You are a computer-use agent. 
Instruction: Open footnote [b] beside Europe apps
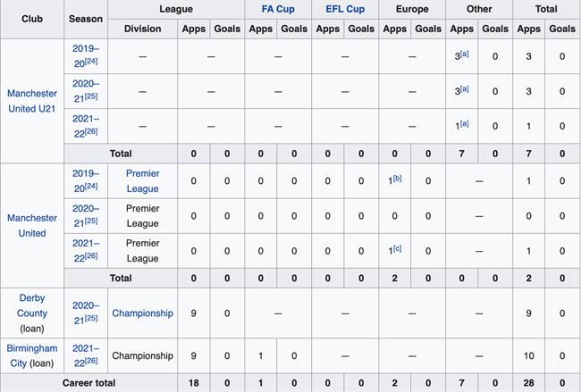(x=397, y=179)
